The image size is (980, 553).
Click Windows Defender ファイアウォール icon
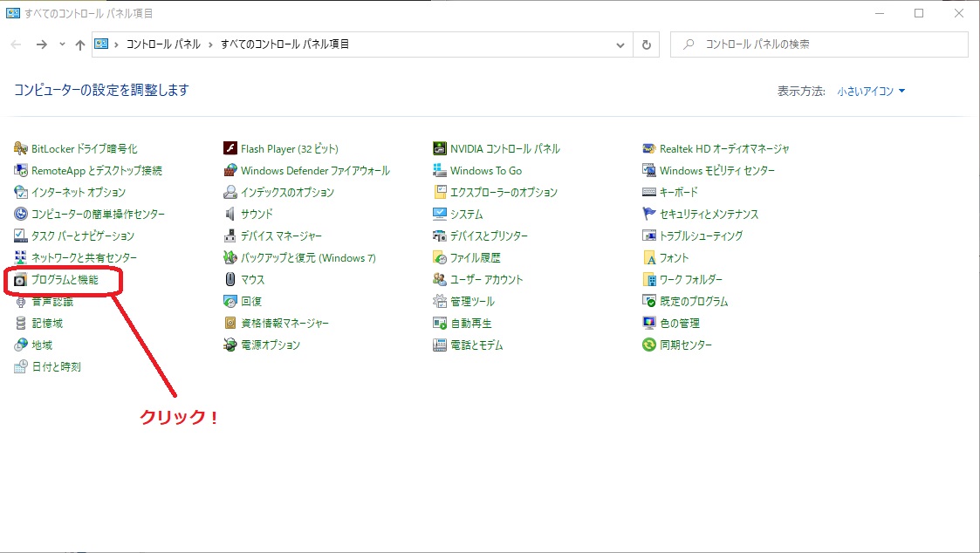point(230,171)
